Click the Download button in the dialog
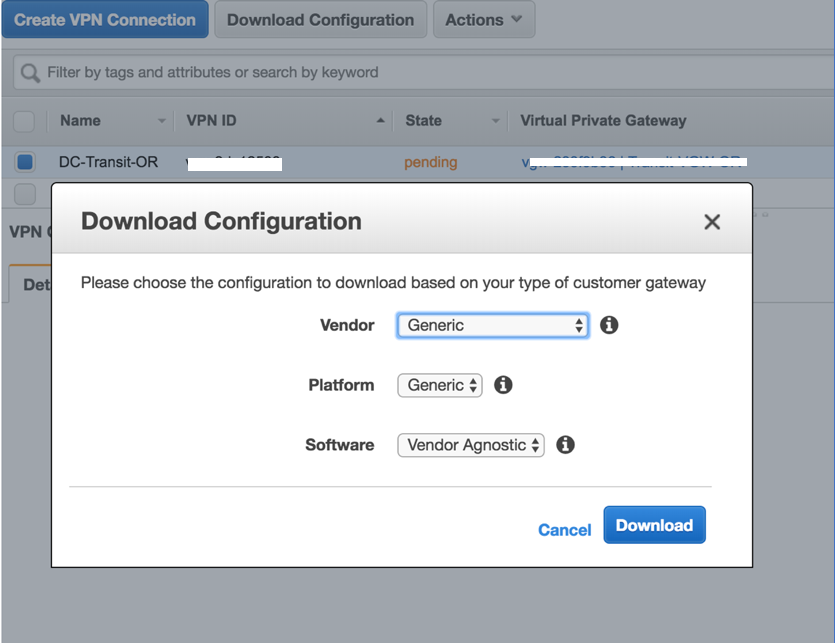This screenshot has height=643, width=835. pos(654,524)
